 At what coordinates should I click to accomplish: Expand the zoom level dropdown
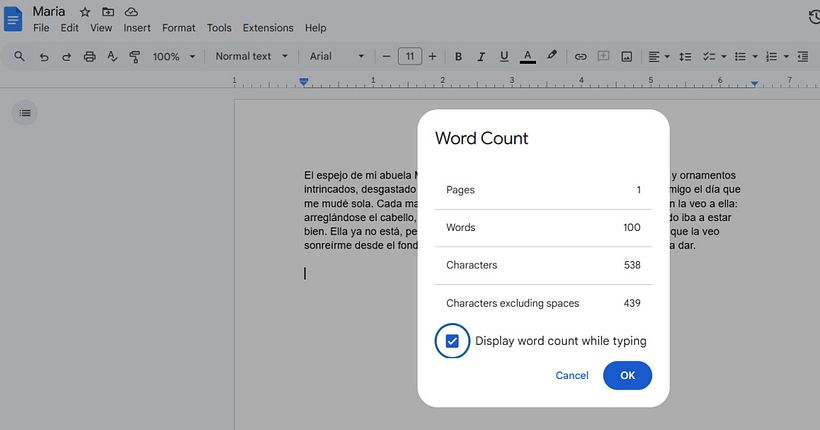(174, 57)
